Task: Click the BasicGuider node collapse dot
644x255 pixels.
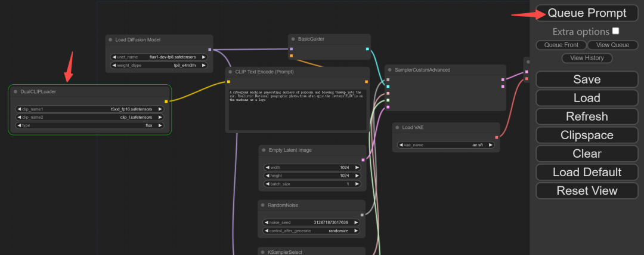Action: [x=293, y=39]
